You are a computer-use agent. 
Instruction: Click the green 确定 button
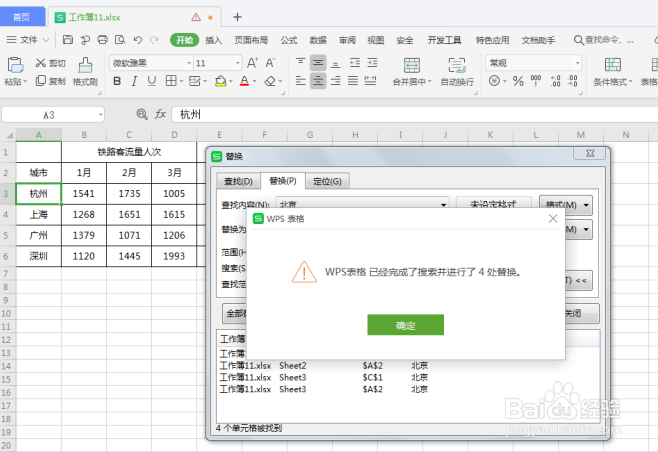point(405,325)
